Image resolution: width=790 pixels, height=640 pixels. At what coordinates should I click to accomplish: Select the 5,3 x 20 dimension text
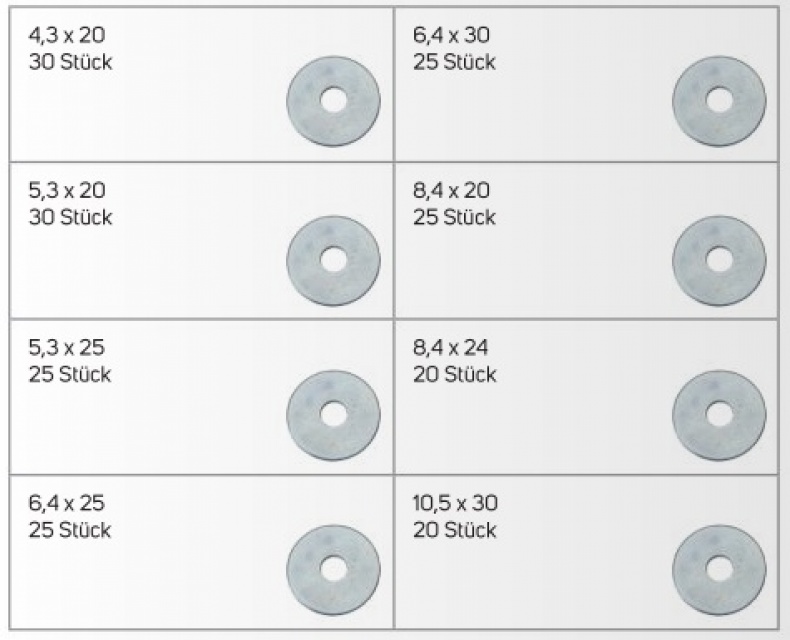tap(67, 190)
